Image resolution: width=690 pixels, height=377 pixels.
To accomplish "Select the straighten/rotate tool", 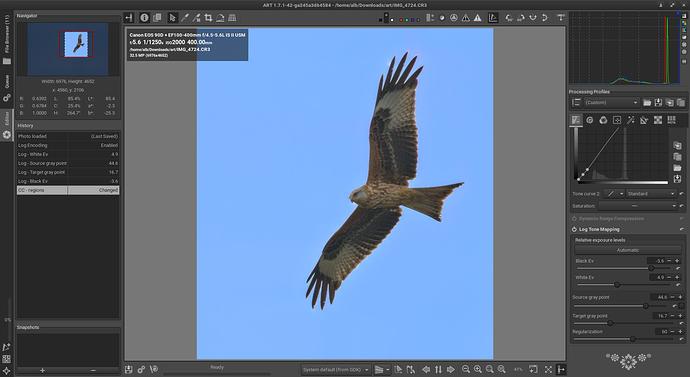I will click(220, 18).
